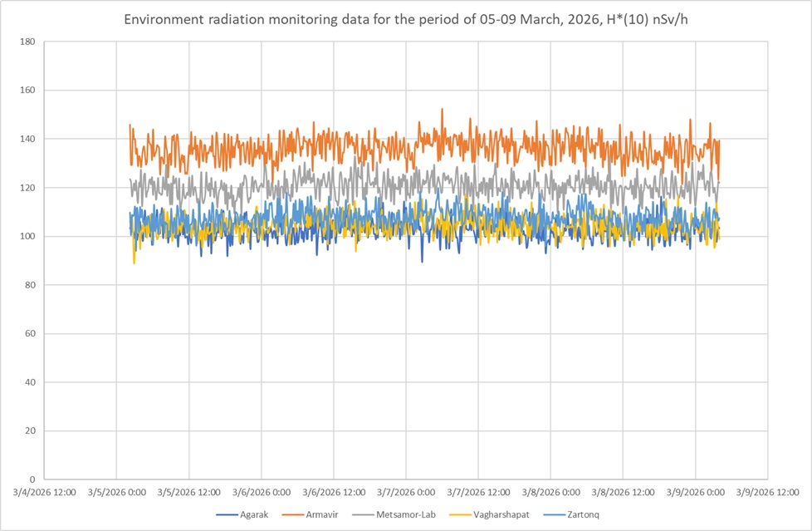Select the Agarak legend entry
Image resolution: width=812 pixels, height=531 pixels.
[252, 514]
